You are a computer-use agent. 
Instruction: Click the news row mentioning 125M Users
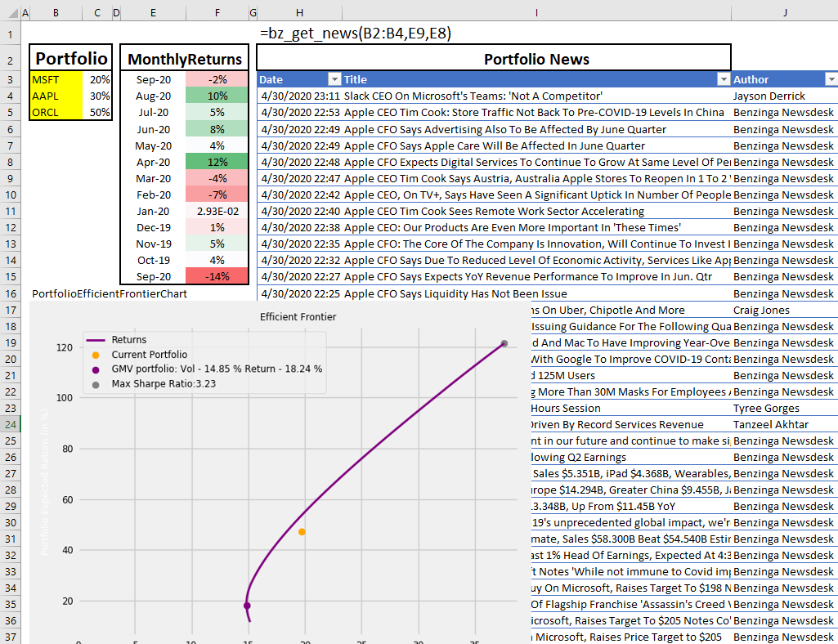click(x=631, y=375)
